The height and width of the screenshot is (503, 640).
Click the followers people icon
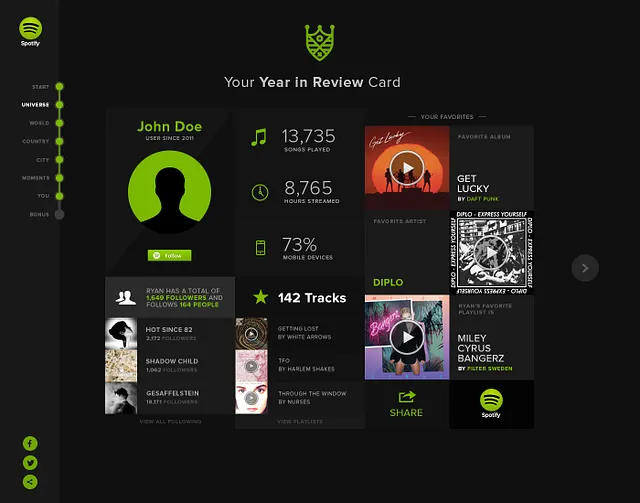coord(125,298)
